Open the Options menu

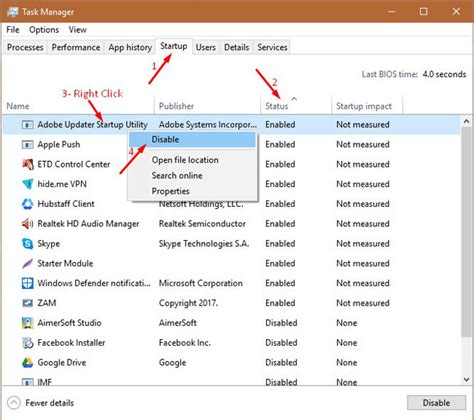tap(44, 30)
